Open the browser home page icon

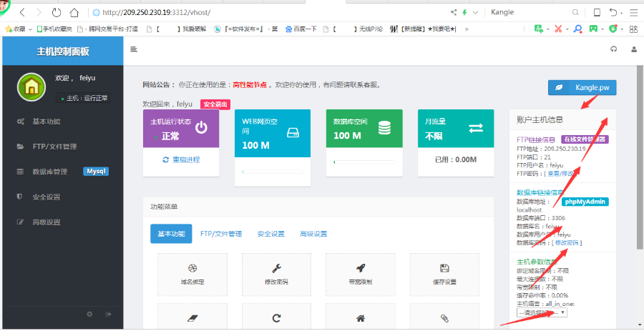coord(74,12)
